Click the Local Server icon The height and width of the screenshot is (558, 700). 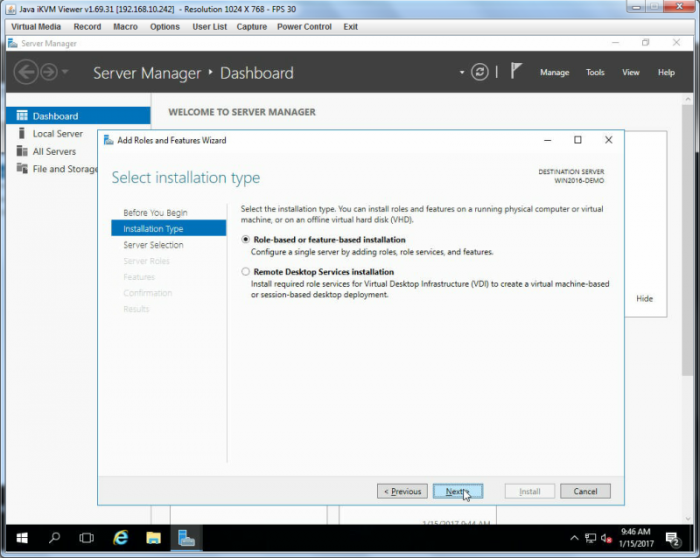[21, 133]
